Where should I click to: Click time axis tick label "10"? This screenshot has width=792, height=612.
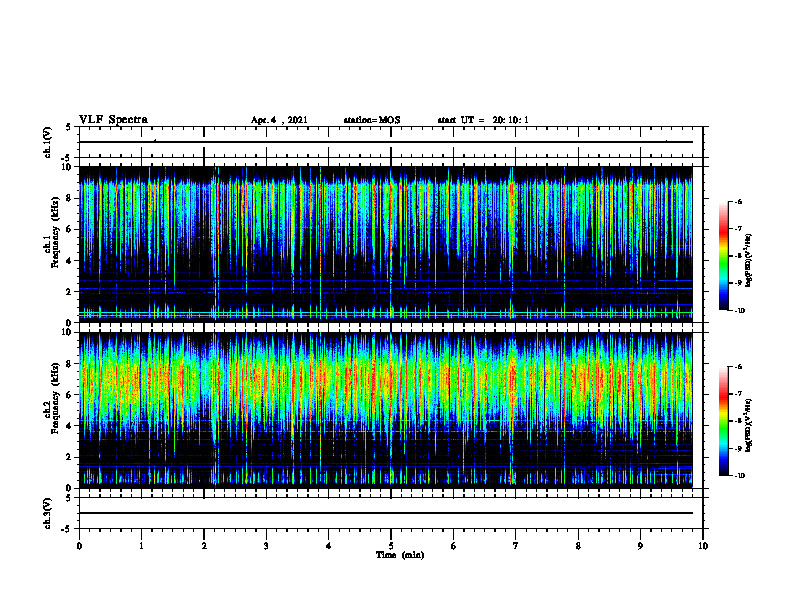point(703,546)
